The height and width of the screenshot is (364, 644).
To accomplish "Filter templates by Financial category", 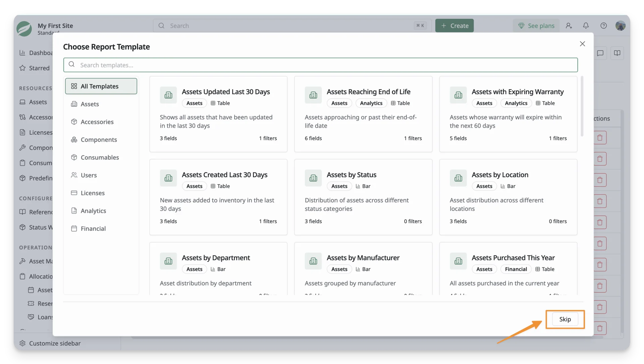I will [x=101, y=228].
